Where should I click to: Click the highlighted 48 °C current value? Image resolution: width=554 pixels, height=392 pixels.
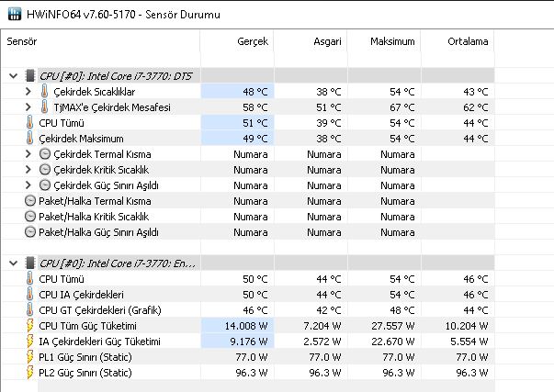[x=255, y=92]
